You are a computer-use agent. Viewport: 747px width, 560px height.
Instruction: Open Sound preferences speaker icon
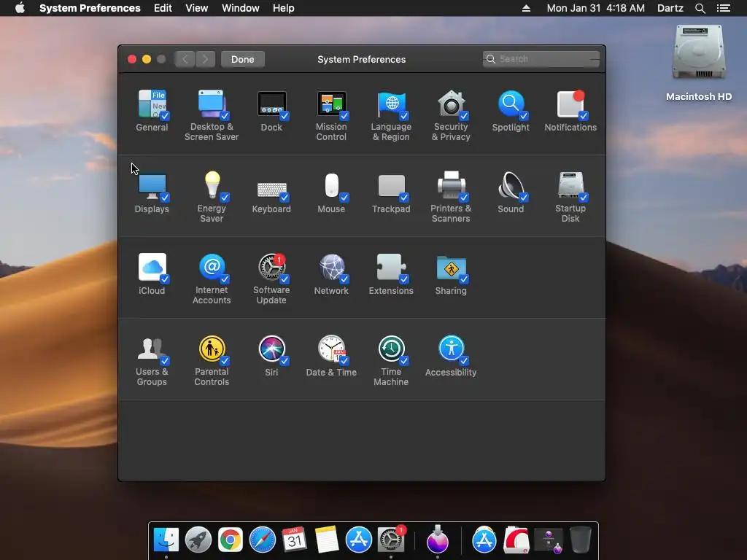[511, 186]
